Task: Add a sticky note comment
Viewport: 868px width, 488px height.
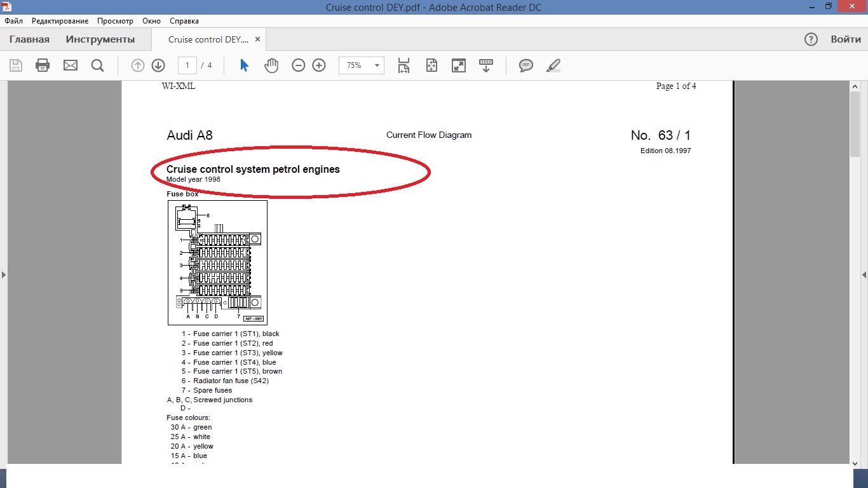Action: pyautogui.click(x=526, y=65)
